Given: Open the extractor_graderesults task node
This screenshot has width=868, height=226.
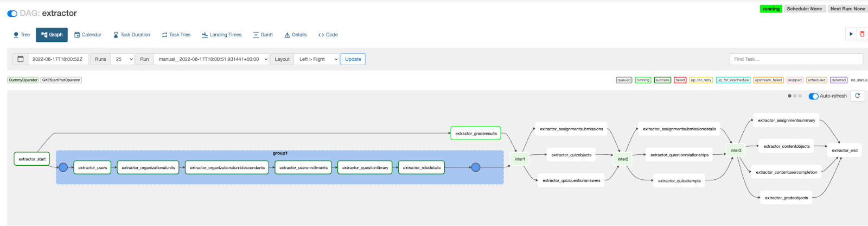Looking at the screenshot, I should click(476, 133).
